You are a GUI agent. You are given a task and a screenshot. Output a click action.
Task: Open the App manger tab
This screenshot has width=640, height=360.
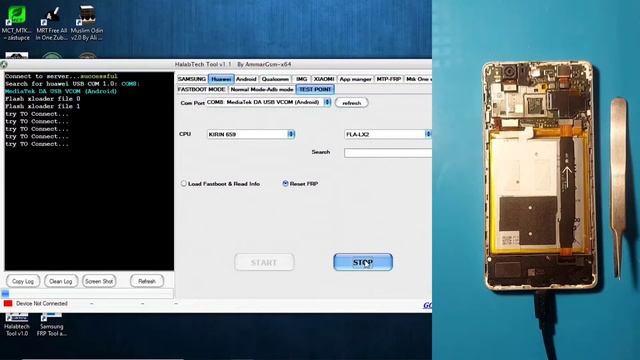(356, 79)
